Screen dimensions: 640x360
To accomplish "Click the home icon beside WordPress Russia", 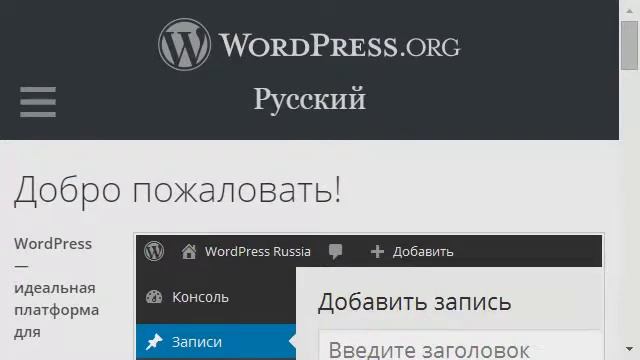I will point(189,251).
